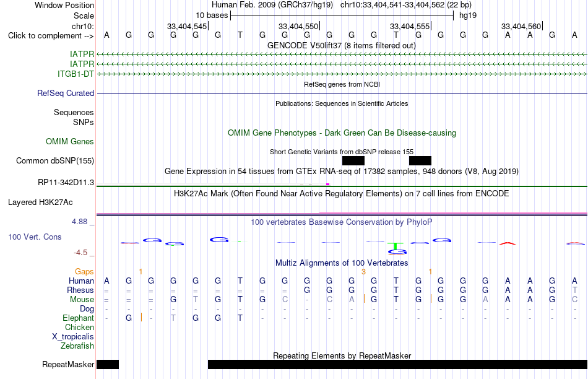This screenshot has width=588, height=379.
Task: Click the magenta GTEx expression bar
Action: pos(328,185)
